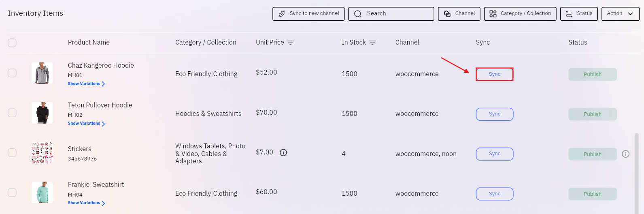Expand Show Variations for Frankie Sweatshirt
This screenshot has height=214, width=644.
(x=86, y=203)
